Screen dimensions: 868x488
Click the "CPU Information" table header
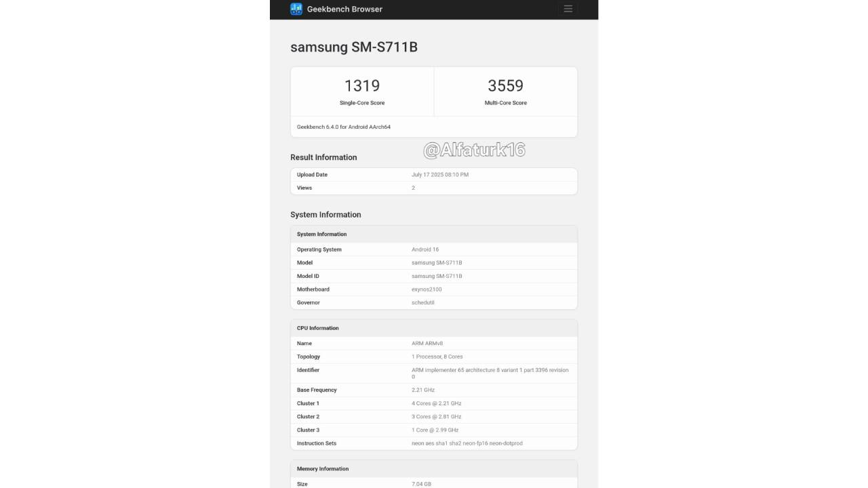318,328
